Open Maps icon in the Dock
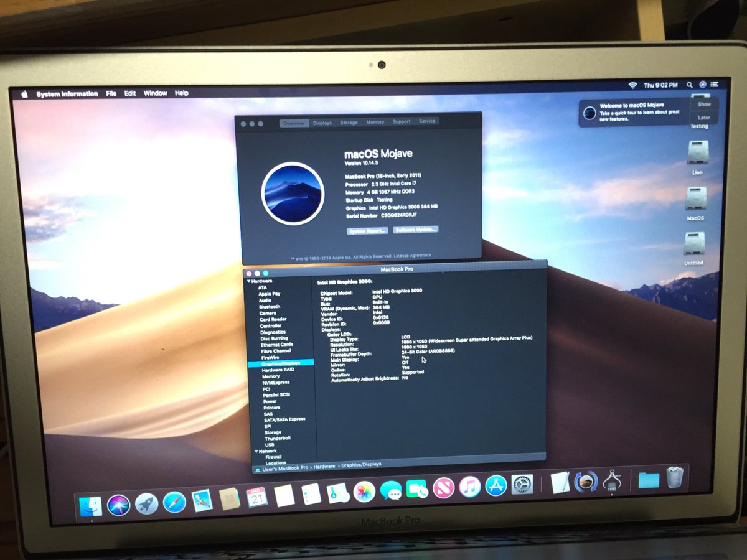This screenshot has width=747, height=560. coord(337,493)
